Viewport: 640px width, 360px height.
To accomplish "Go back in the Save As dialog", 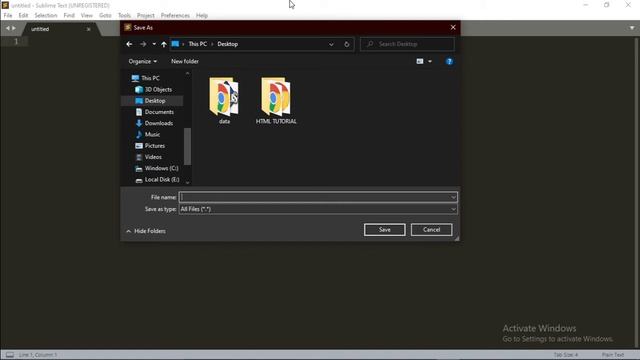I will pos(129,44).
